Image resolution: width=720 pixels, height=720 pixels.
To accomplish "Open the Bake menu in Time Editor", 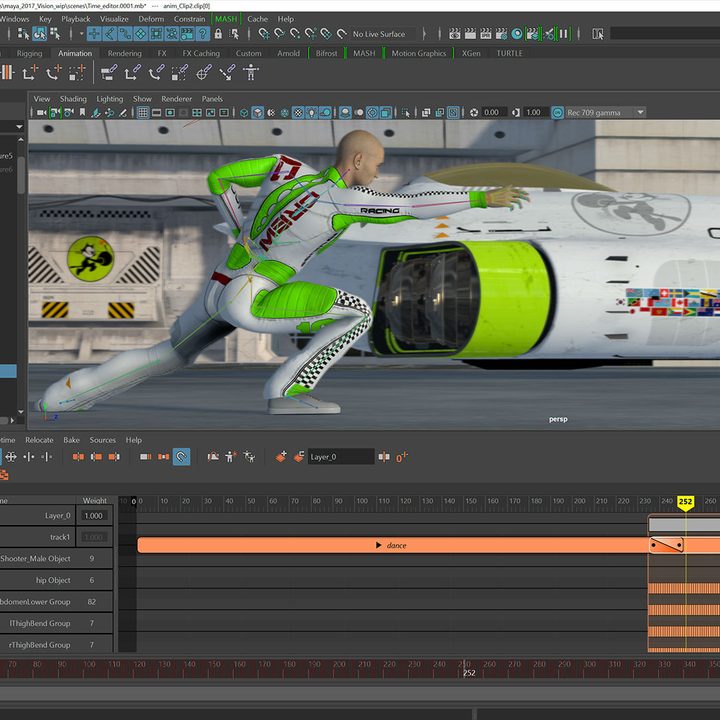I will 72,440.
